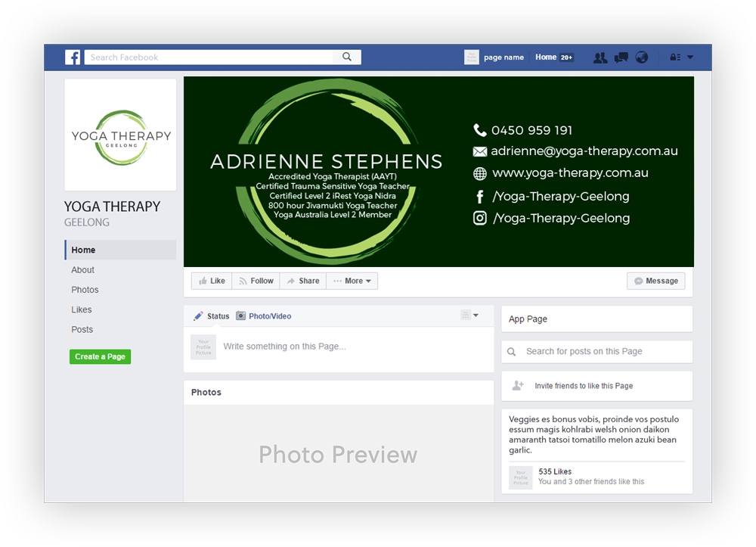Click the Follow button
This screenshot has width=756, height=547.
pyautogui.click(x=256, y=281)
